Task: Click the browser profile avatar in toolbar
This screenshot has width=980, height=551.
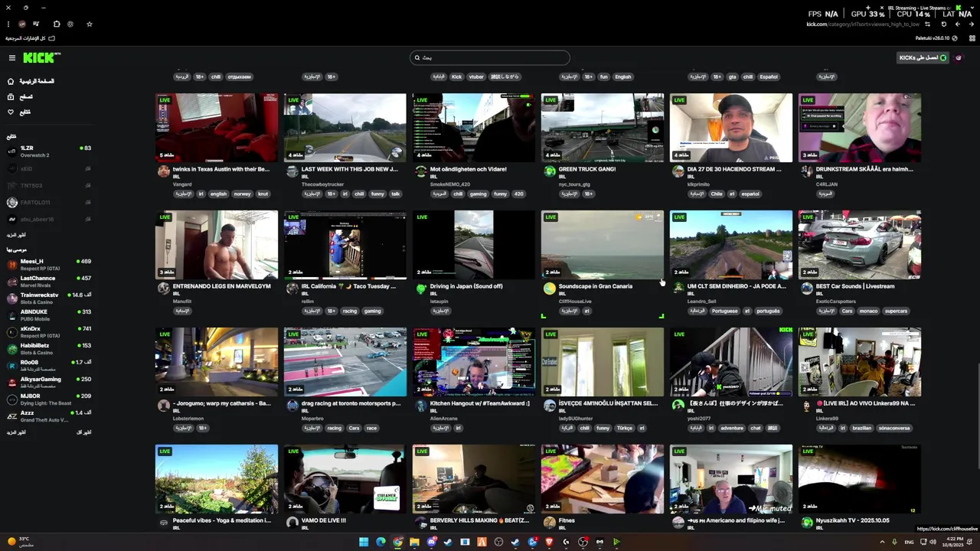Action: click(x=22, y=24)
